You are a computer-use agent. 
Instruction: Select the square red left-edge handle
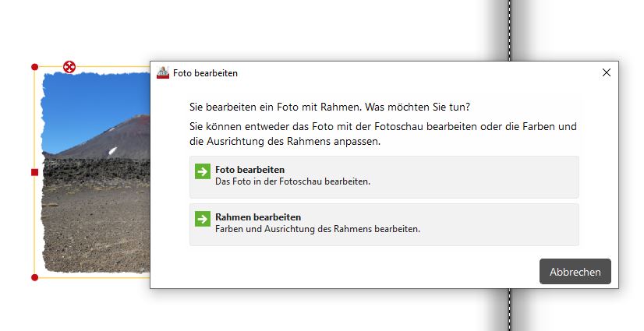tap(34, 171)
